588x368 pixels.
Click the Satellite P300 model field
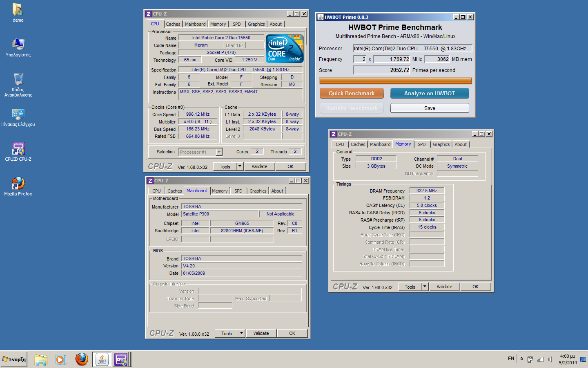(x=220, y=214)
